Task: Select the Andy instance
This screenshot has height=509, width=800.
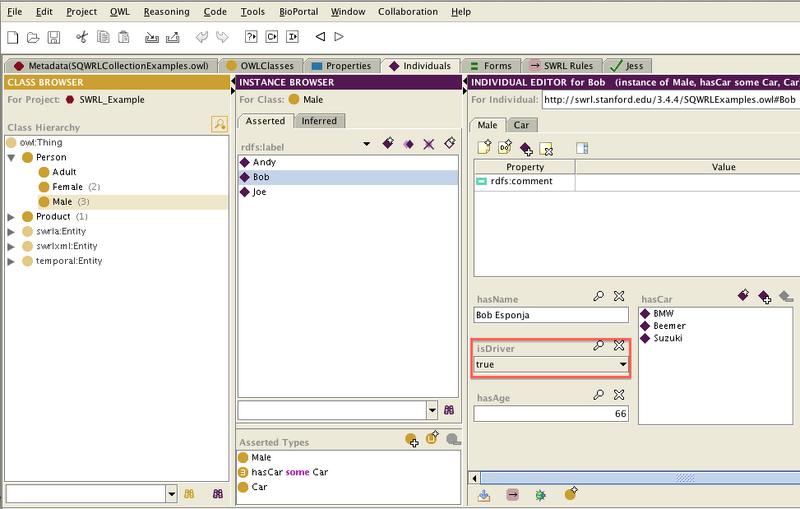Action: (348, 162)
